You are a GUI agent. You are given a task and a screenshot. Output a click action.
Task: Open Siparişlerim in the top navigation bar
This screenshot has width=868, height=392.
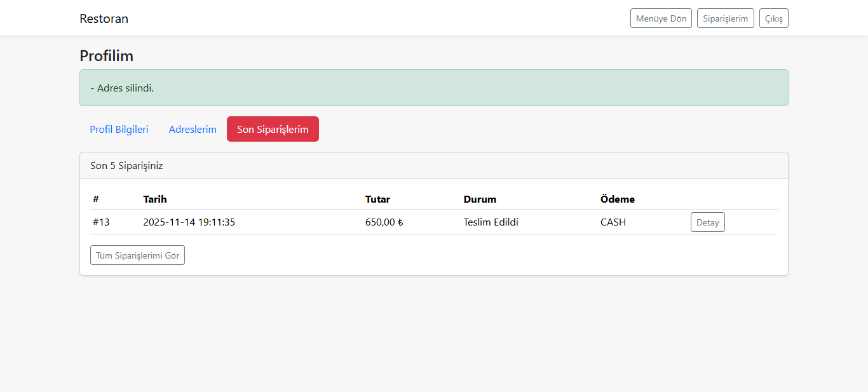(x=725, y=18)
